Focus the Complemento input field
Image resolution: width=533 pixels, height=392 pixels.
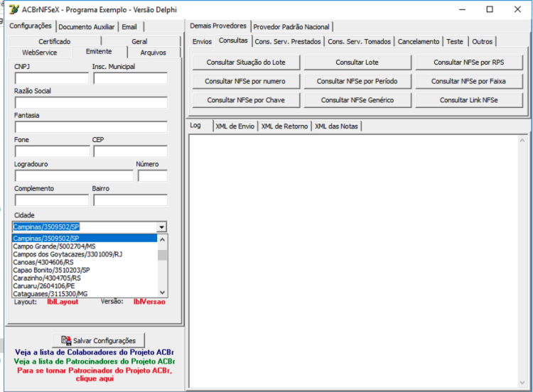pyautogui.click(x=52, y=200)
